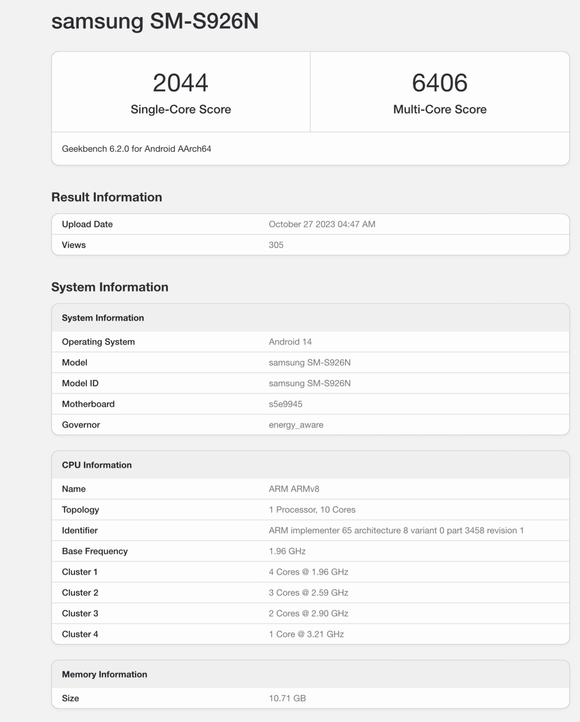Click the Topology label
This screenshot has width=580, height=722.
[x=80, y=510]
